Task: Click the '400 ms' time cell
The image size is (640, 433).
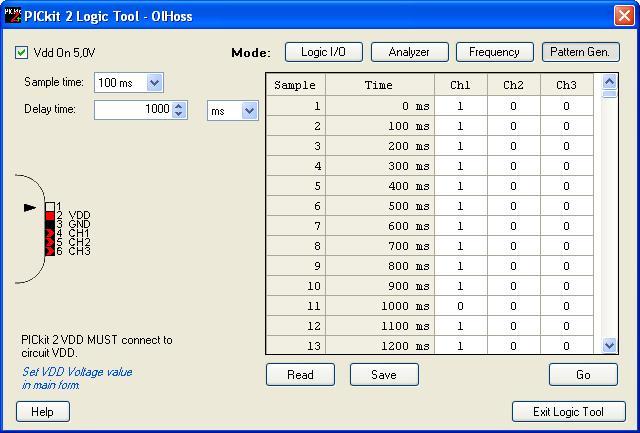Action: pyautogui.click(x=380, y=186)
